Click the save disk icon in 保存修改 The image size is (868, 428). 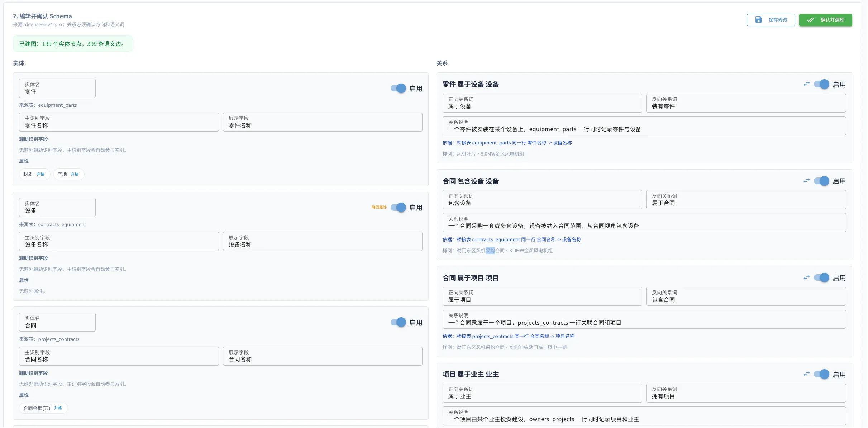coord(758,20)
